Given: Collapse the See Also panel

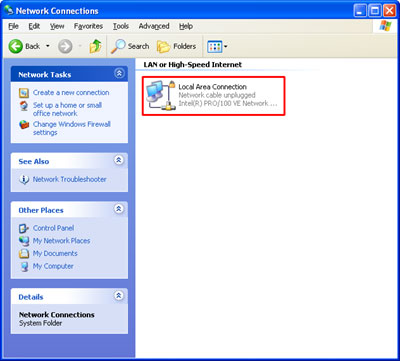Looking at the screenshot, I should click(x=119, y=160).
